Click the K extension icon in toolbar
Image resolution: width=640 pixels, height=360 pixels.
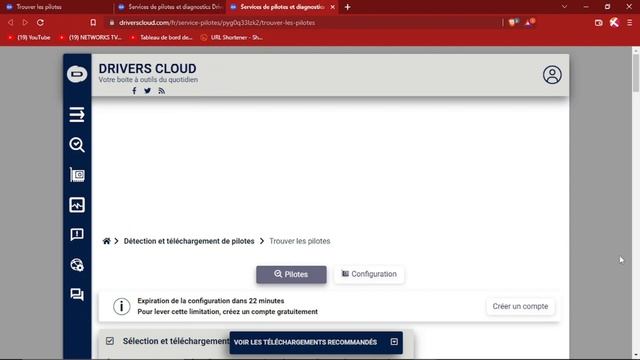(614, 22)
